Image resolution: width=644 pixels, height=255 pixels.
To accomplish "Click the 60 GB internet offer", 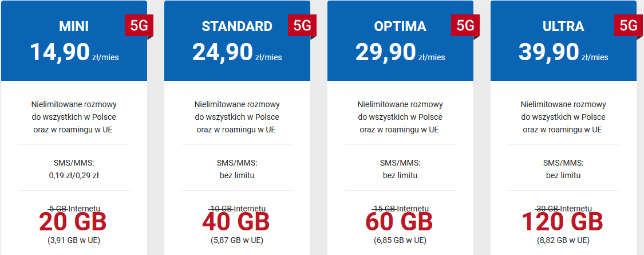I will 399,222.
